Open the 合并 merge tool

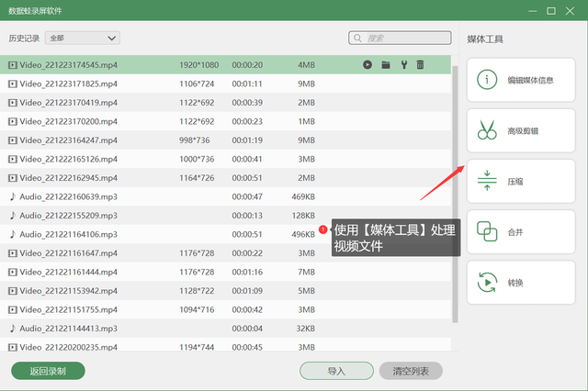coord(521,232)
